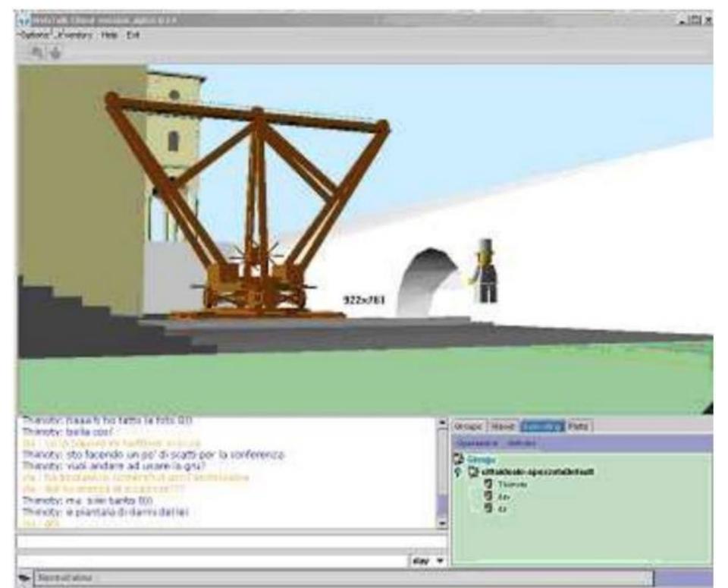
Task: Click the chat message input field
Action: click(x=227, y=542)
